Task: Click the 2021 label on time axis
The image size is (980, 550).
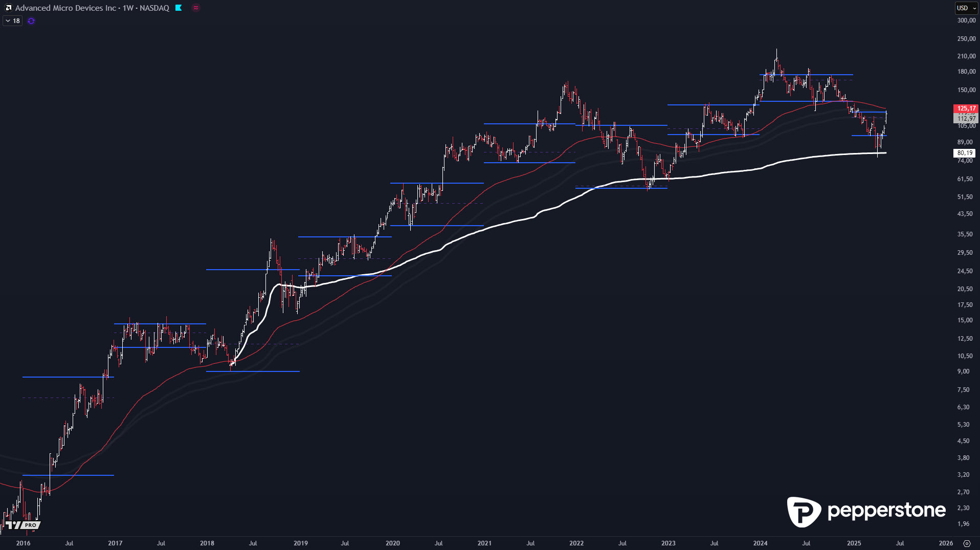Action: (484, 543)
